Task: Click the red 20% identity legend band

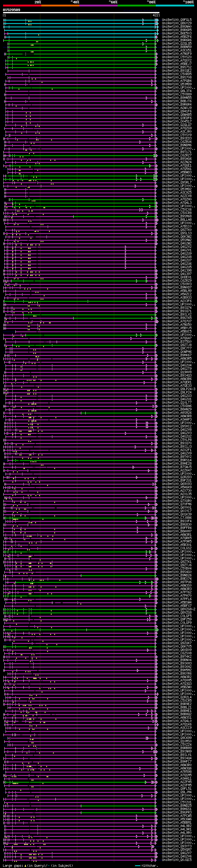Action: (x=22, y=6)
